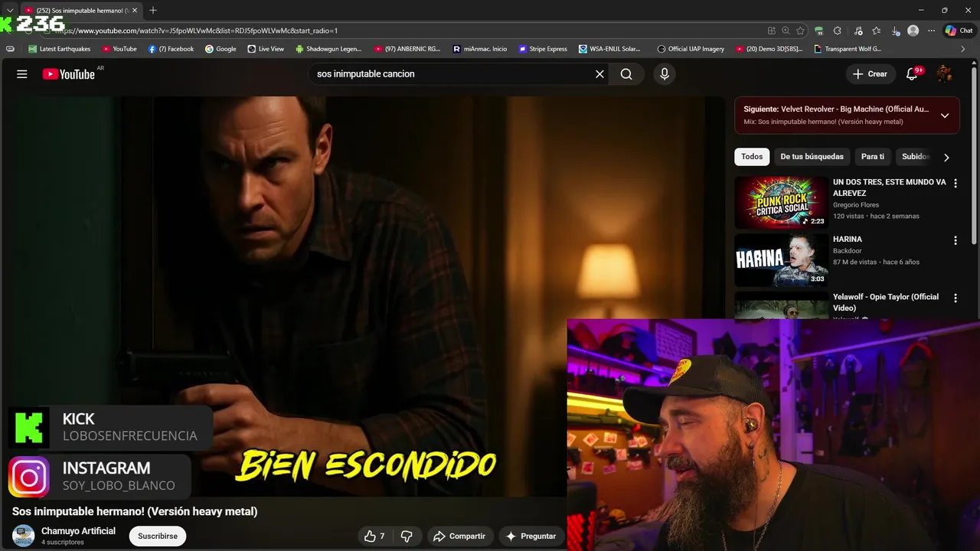Viewport: 980px width, 551px height.
Task: Select the De tus búsquedas chip
Action: (812, 157)
